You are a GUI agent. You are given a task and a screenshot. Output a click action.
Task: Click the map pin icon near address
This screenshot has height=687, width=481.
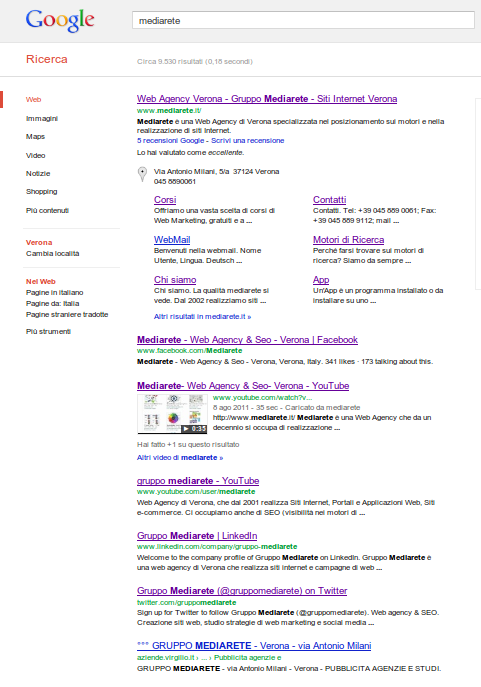[x=142, y=174]
